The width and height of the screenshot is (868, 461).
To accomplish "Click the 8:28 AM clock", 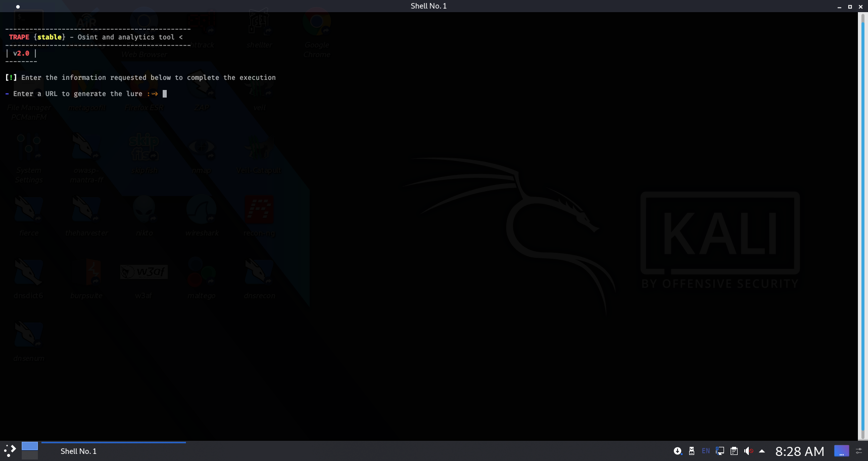I will pyautogui.click(x=800, y=451).
